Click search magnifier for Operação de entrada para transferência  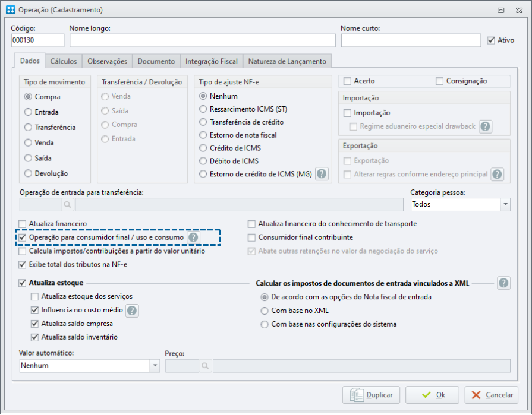[x=68, y=205]
